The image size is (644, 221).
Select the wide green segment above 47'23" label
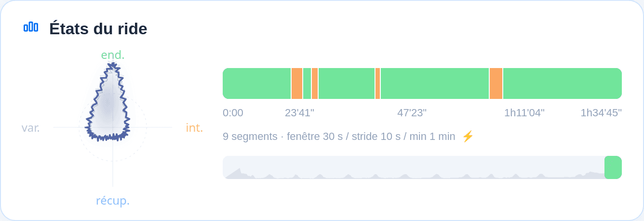coord(435,83)
